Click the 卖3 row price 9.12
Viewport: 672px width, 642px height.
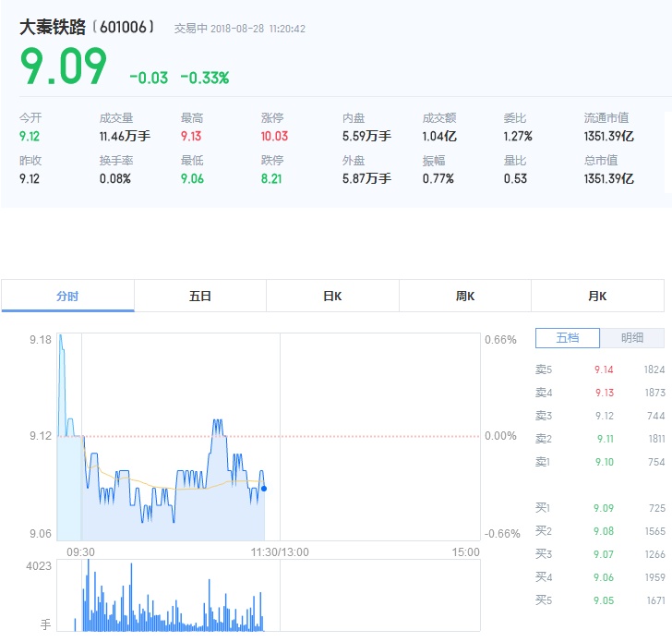(605, 416)
